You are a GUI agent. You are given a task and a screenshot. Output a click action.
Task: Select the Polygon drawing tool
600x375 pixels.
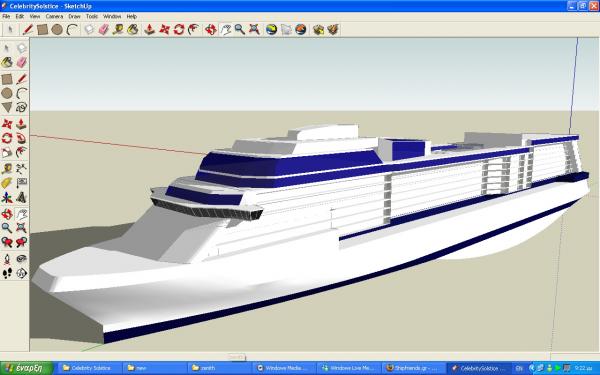(7, 108)
